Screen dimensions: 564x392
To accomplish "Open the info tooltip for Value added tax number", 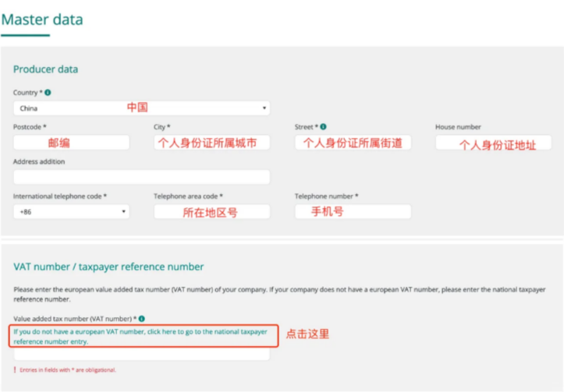I will pyautogui.click(x=141, y=318).
